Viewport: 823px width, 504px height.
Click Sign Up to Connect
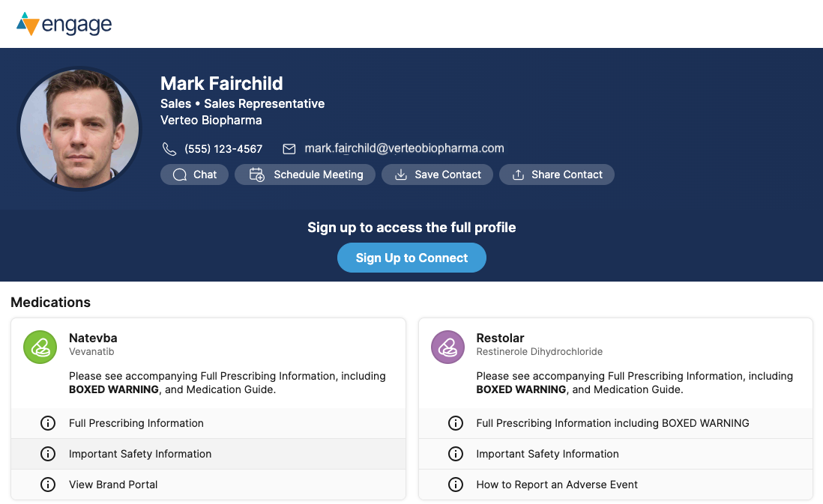point(411,258)
